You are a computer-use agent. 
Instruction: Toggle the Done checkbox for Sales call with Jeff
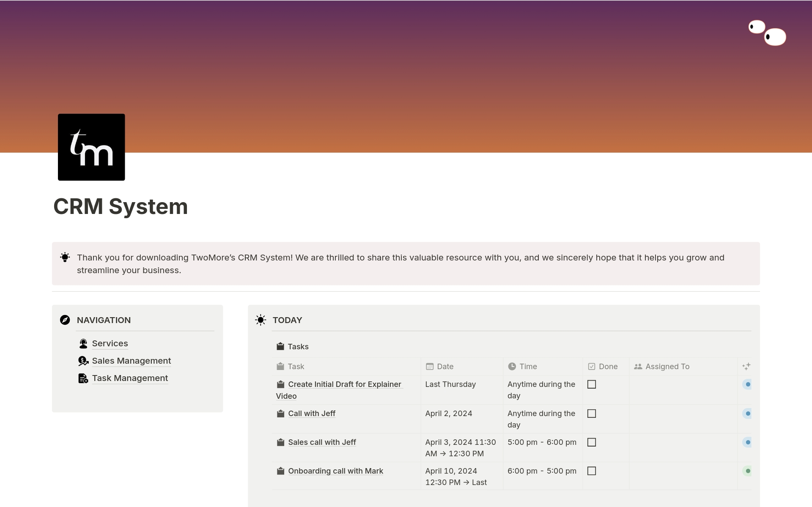592,441
